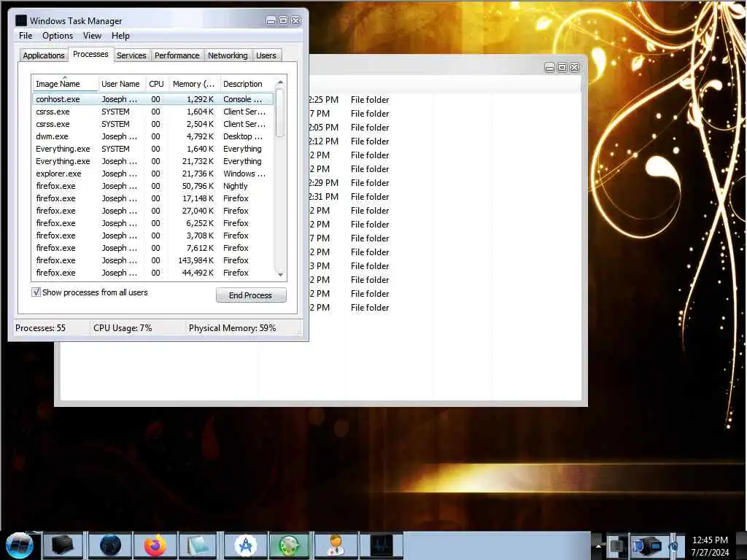Screen dimensions: 747x560
Task: Click process list scroll up arrow
Action: pos(280,82)
